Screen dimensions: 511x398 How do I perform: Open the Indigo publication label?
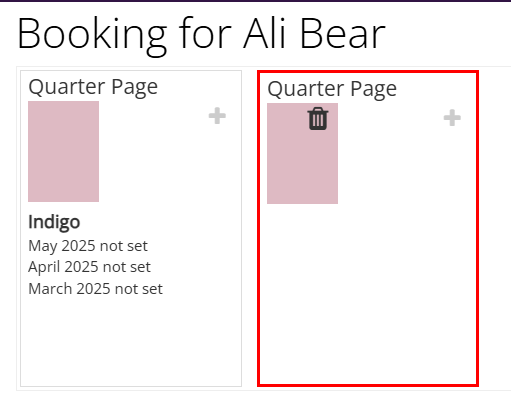click(54, 222)
